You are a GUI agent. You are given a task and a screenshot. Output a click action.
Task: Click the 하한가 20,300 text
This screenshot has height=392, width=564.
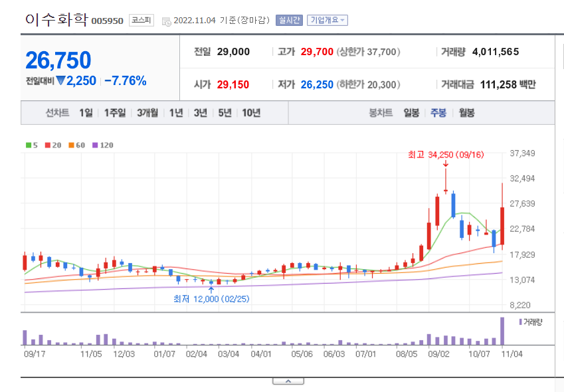coord(368,85)
